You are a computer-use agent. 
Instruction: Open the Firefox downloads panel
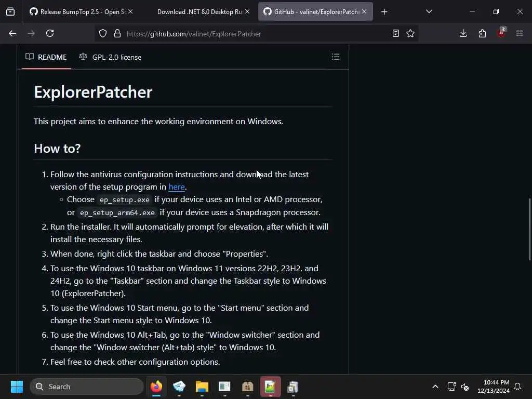click(x=463, y=33)
